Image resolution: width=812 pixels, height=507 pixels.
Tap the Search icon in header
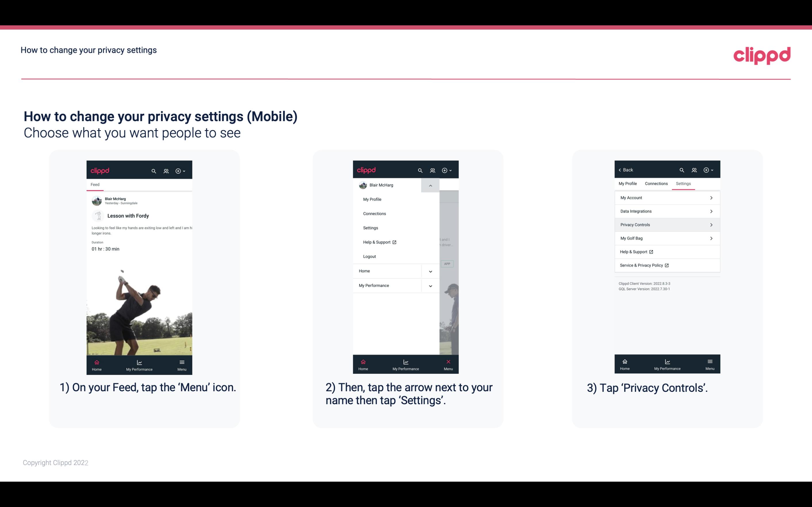[153, 171]
